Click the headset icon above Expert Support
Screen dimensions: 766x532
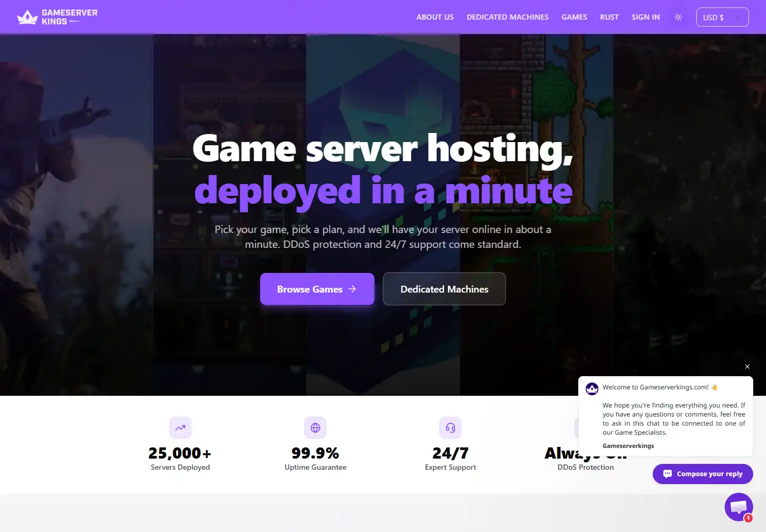[x=451, y=428]
